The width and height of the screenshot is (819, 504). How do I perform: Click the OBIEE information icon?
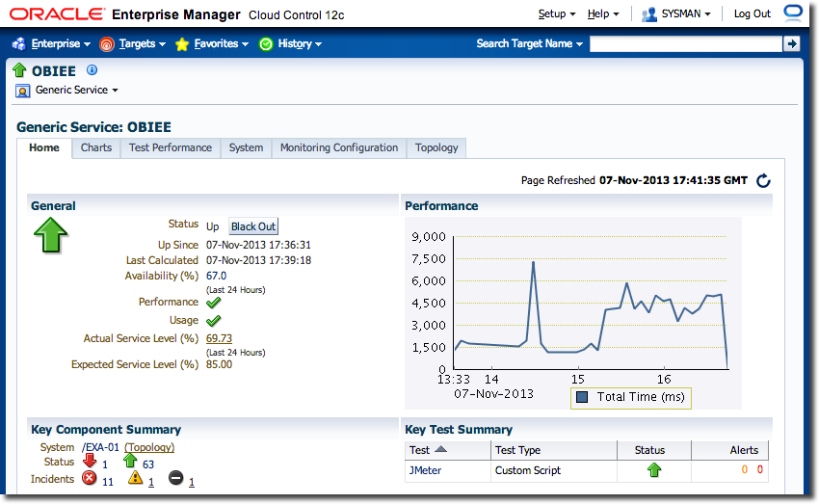(x=92, y=70)
